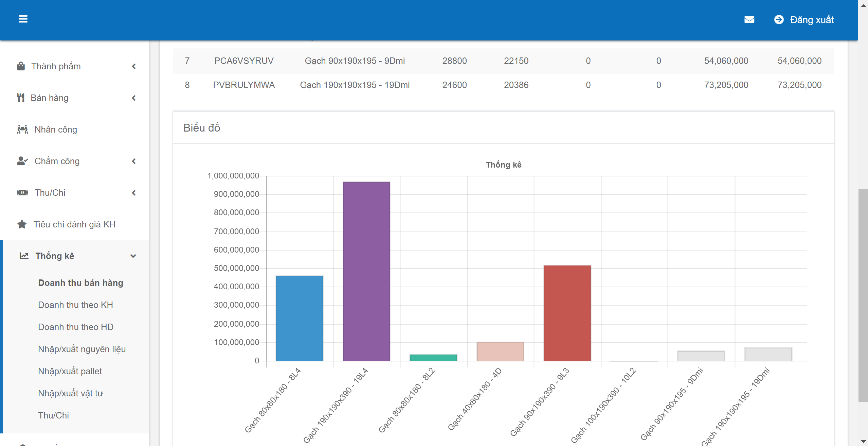The height and width of the screenshot is (446, 868).
Task: Click the Đăng xuất arrow icon
Action: (x=779, y=20)
